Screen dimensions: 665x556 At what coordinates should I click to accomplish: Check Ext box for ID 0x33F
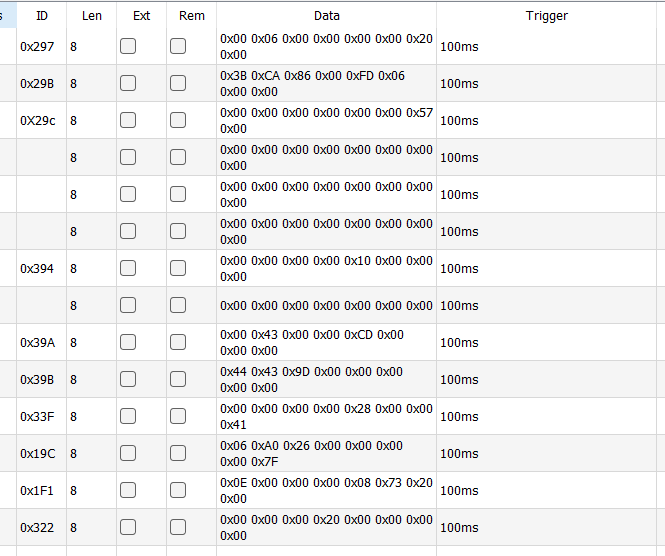[128, 416]
